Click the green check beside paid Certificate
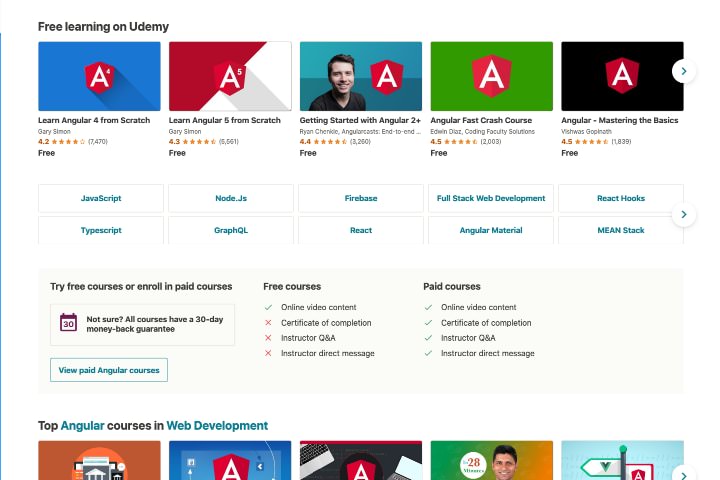 [428, 323]
